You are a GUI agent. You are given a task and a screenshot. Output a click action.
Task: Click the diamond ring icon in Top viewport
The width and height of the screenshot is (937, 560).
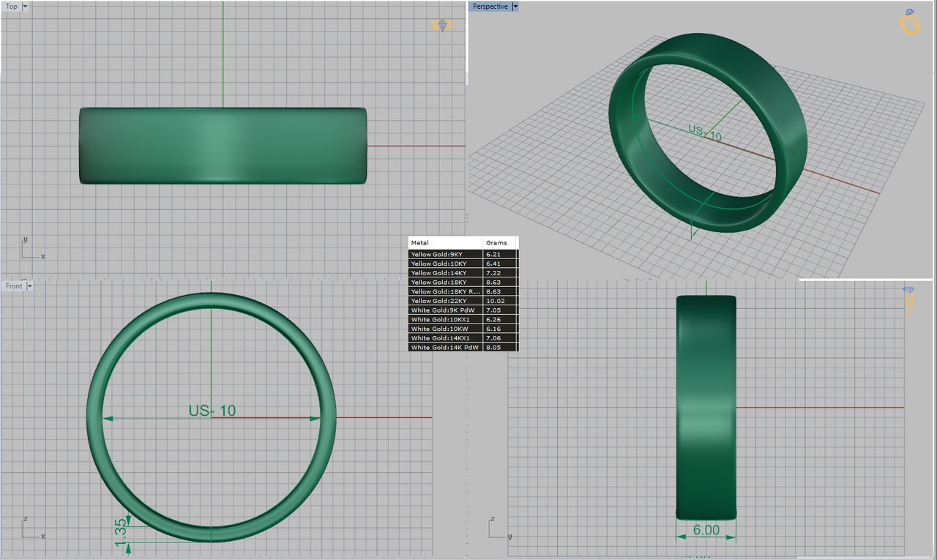(x=441, y=26)
